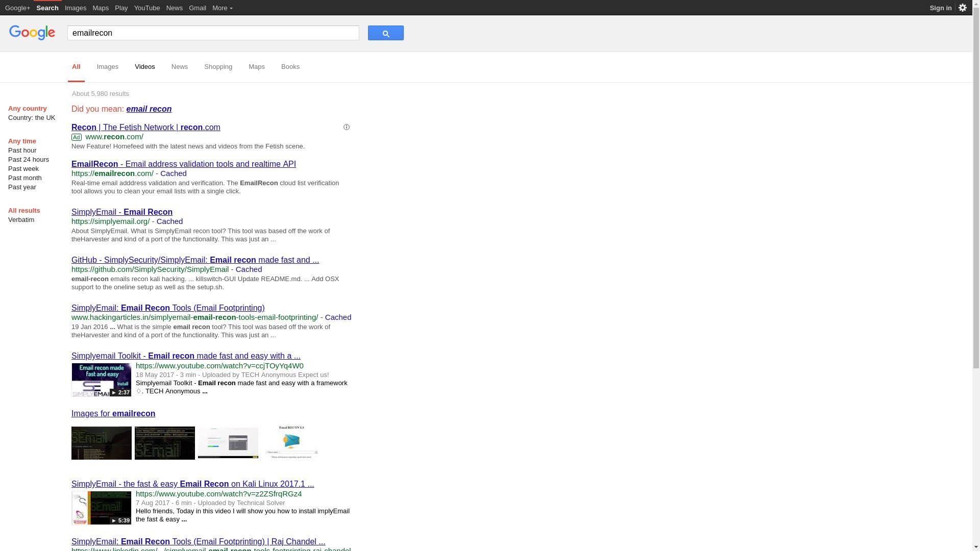980x551 pixels.
Task: Switch to the Shopping results tab
Action: point(218,67)
